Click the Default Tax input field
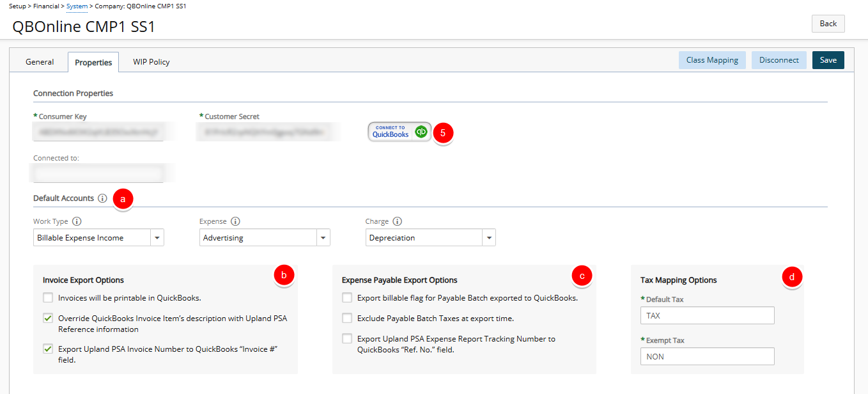Image resolution: width=868 pixels, height=394 pixels. (x=708, y=315)
